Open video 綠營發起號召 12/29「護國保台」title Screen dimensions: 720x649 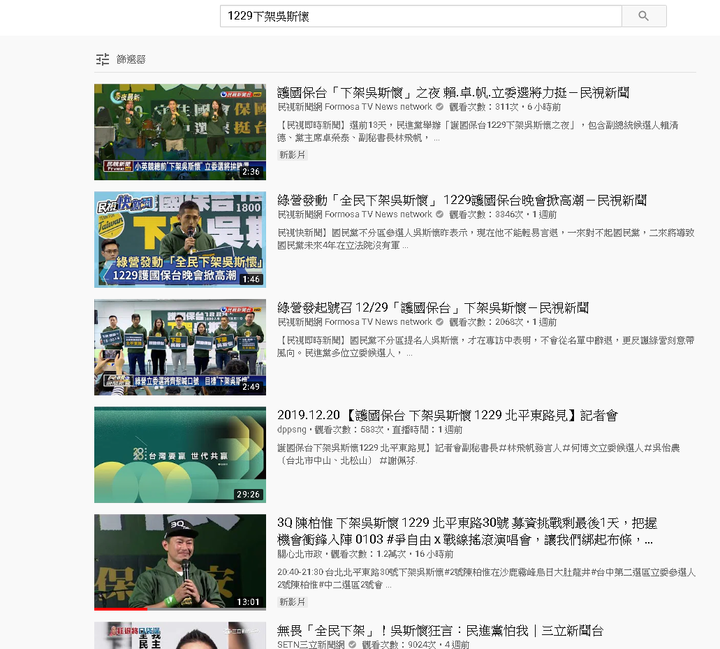click(433, 308)
